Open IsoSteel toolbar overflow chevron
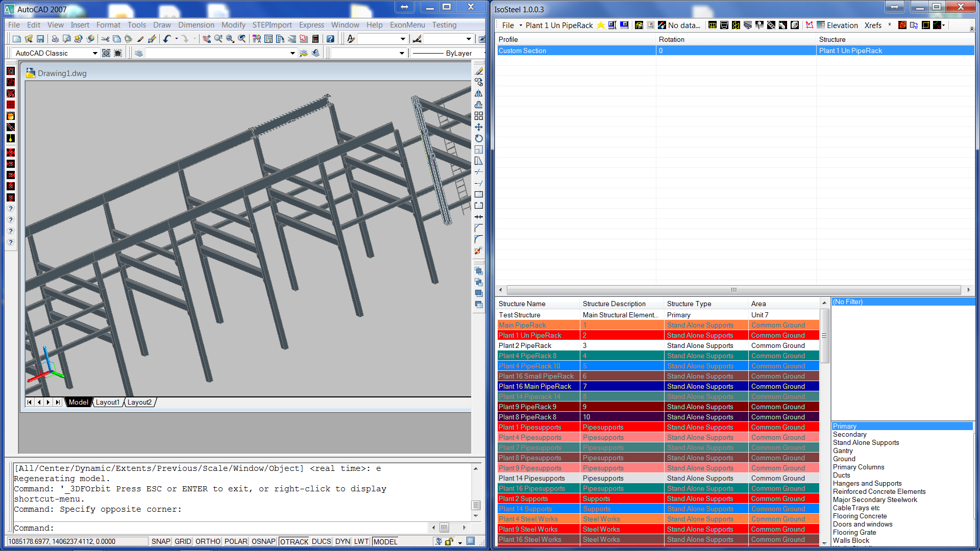980x551 pixels. point(972,29)
